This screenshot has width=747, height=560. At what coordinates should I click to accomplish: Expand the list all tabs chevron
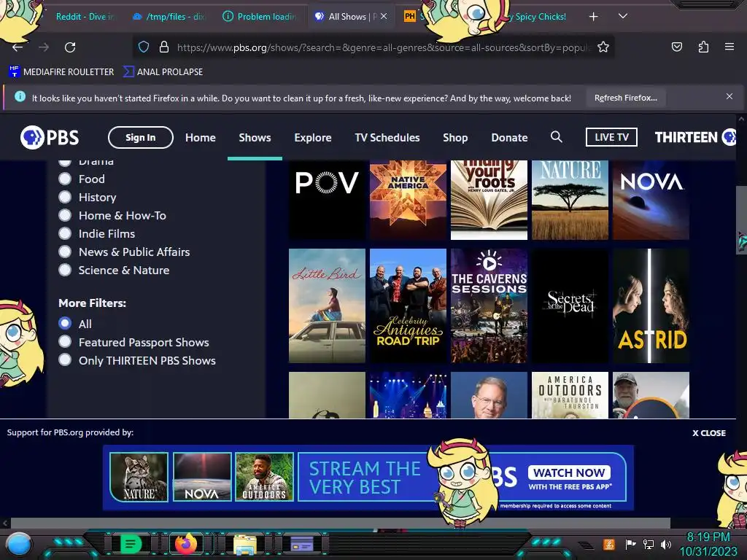pos(623,16)
